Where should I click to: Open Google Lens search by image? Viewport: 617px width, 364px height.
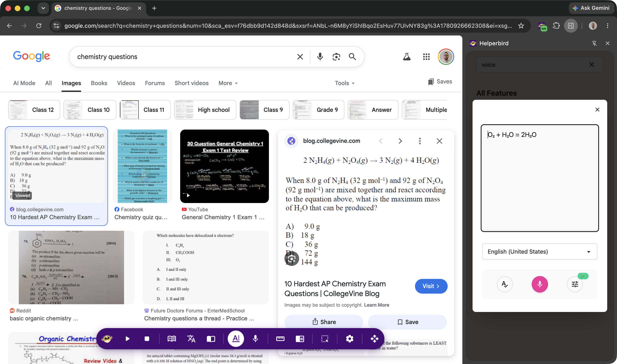tap(336, 57)
